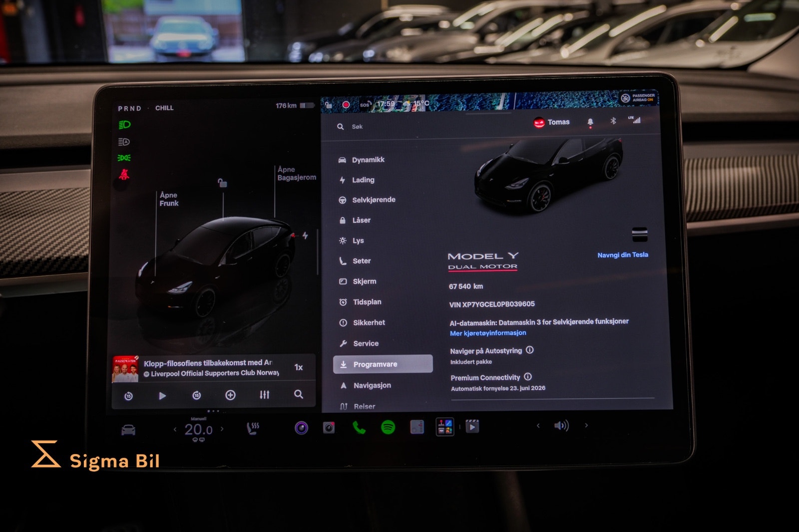Add podcast with the plus icon
The height and width of the screenshot is (532, 799).
point(230,395)
